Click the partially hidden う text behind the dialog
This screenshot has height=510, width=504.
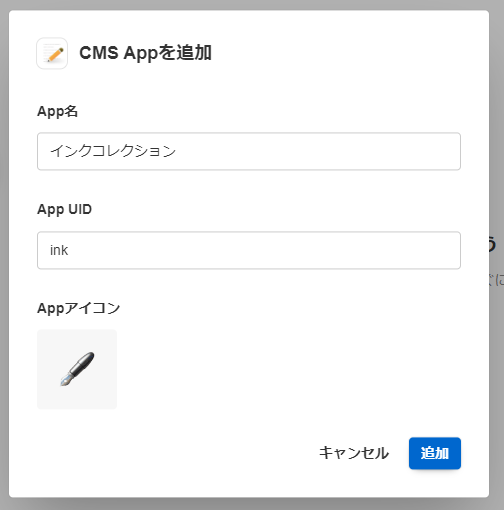(x=493, y=243)
